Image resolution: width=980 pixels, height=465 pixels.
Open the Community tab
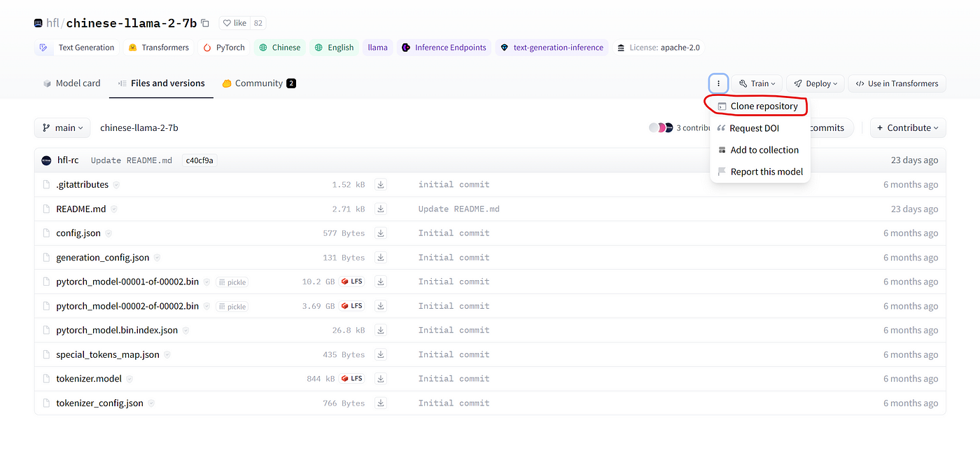(258, 83)
